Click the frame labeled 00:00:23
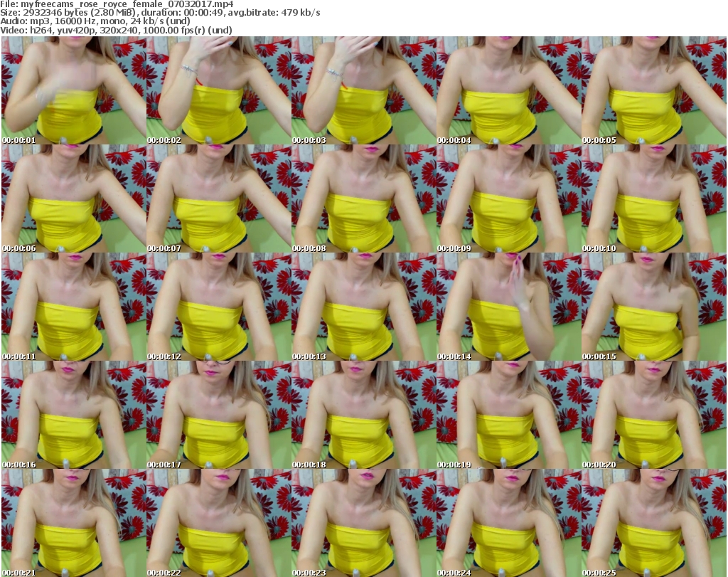Screen dimensions: 728x577 [363, 523]
